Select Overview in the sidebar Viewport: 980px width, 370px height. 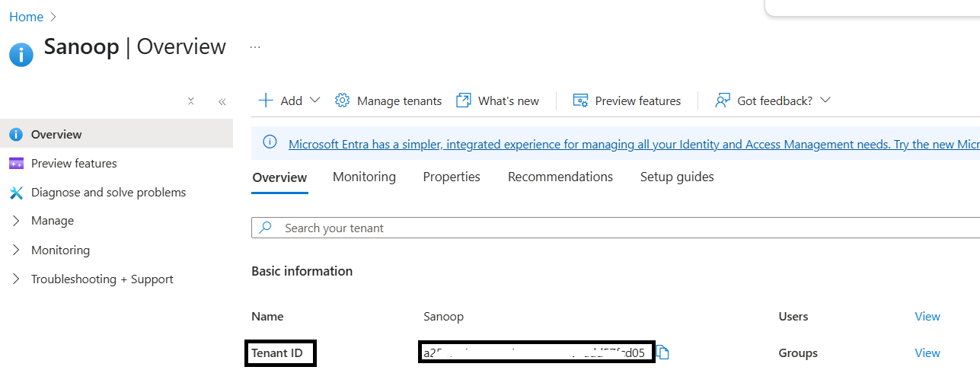pyautogui.click(x=117, y=134)
